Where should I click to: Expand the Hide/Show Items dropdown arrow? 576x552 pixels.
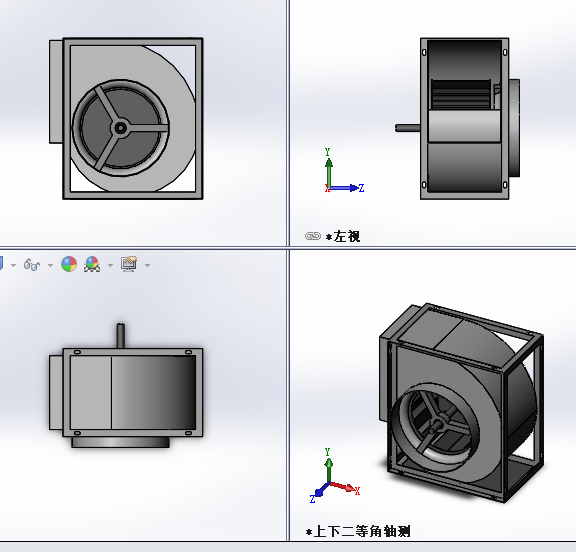pyautogui.click(x=50, y=265)
